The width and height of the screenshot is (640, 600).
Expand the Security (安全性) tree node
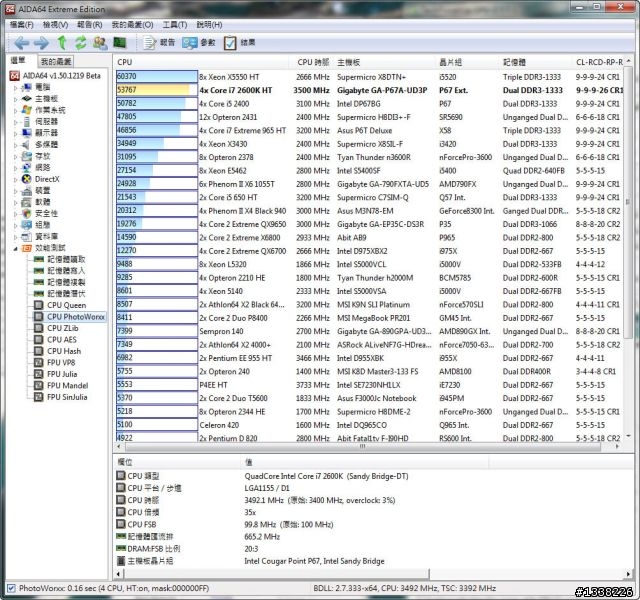[16, 213]
